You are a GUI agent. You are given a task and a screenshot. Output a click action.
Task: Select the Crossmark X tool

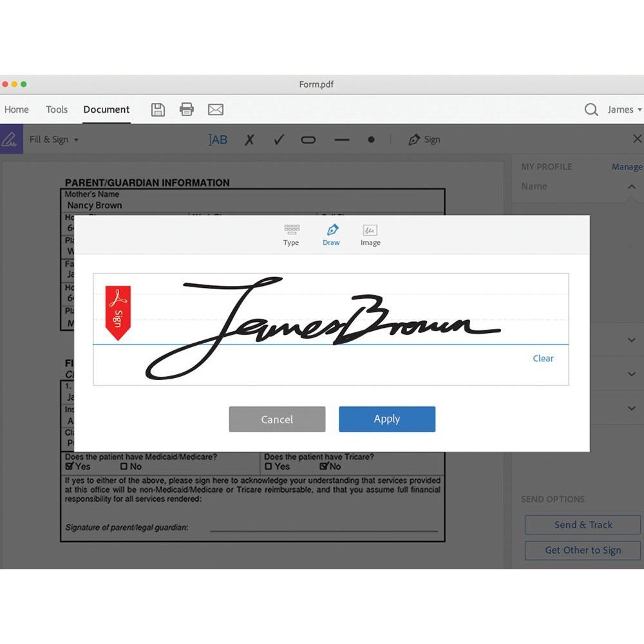249,140
